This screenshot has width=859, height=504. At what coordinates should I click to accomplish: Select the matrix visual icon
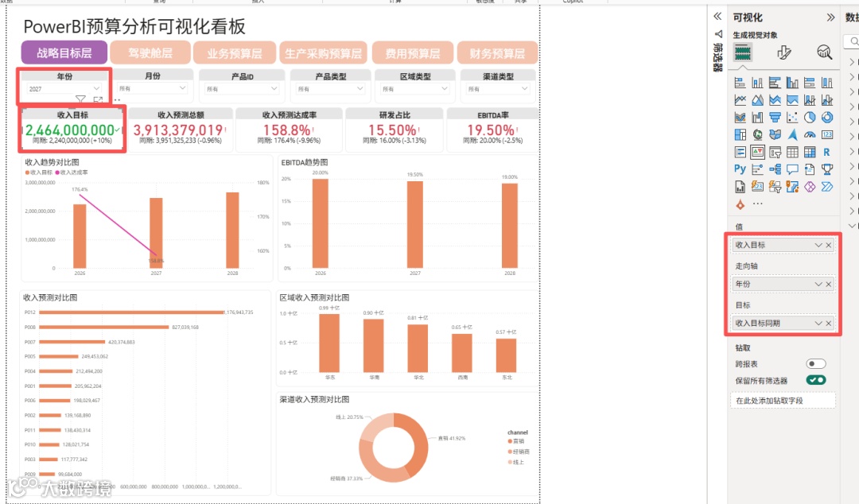click(x=810, y=152)
